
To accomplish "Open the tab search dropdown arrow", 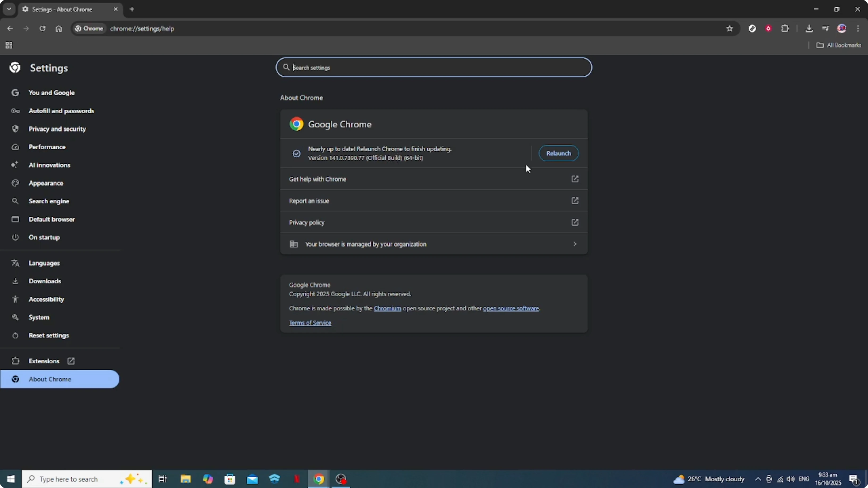I will (x=9, y=9).
